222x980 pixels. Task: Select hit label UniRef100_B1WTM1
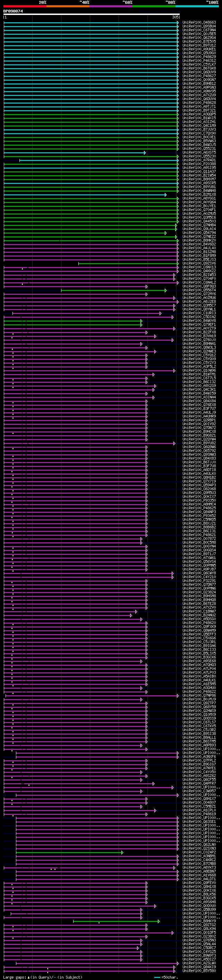(x=199, y=374)
